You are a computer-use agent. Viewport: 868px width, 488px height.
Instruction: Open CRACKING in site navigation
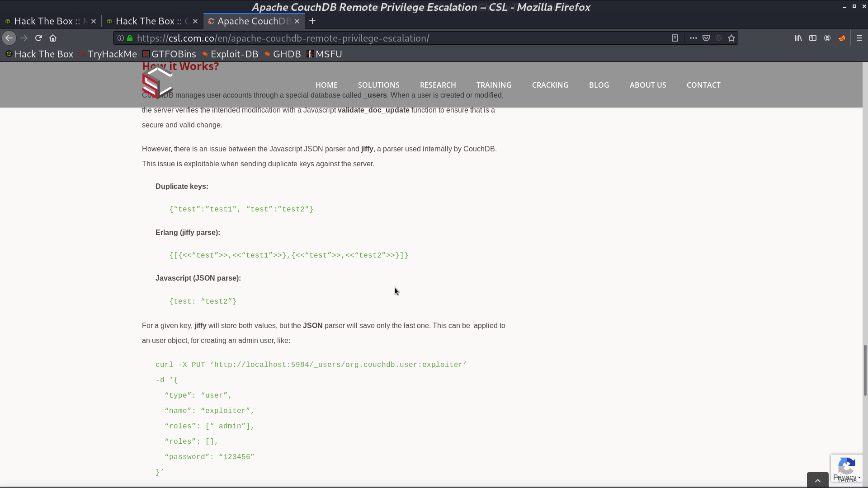tap(550, 85)
